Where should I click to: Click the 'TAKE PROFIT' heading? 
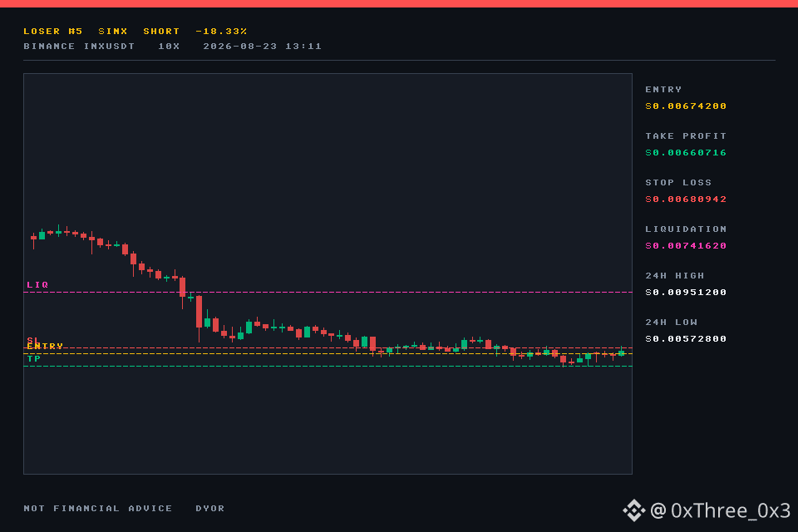point(686,136)
